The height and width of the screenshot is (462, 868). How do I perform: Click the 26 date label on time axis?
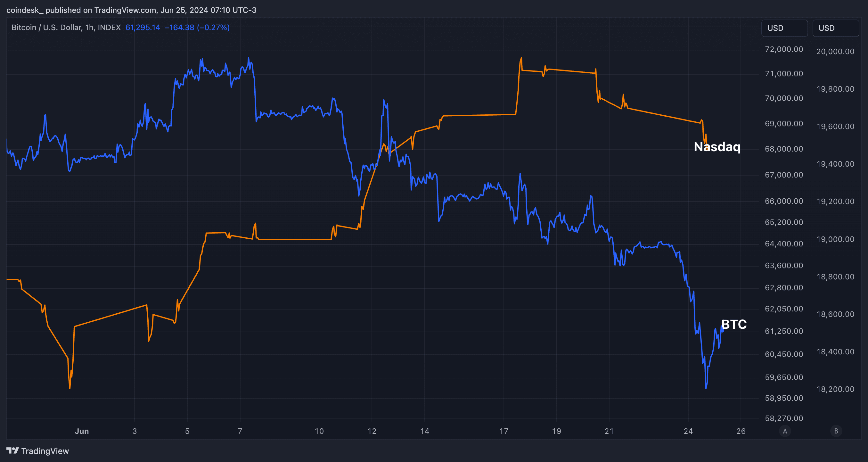point(741,431)
